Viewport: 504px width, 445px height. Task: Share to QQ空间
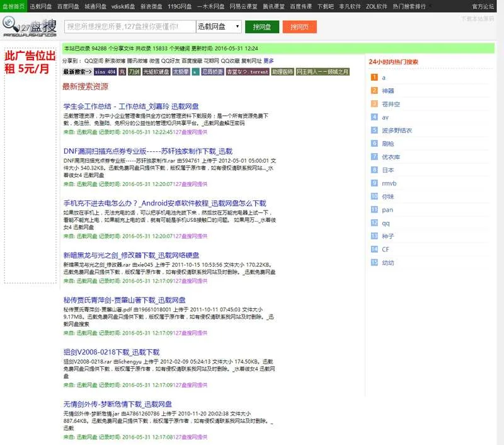[x=94, y=61]
